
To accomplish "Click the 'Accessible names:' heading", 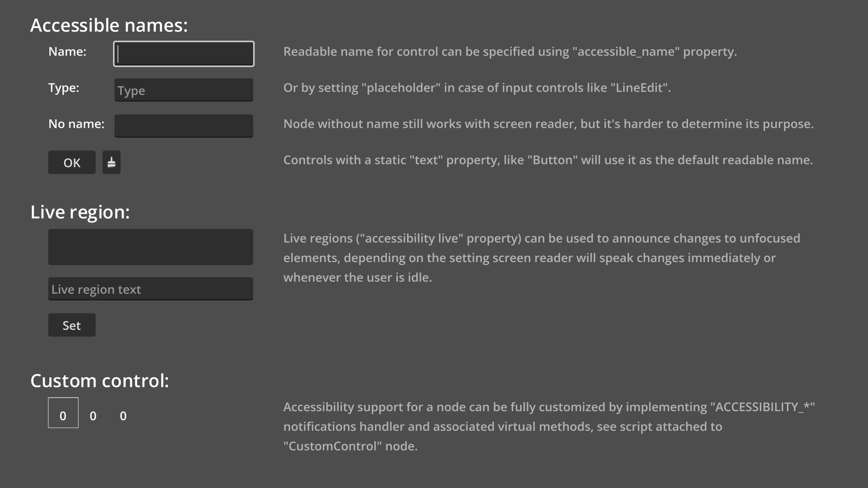I will click(x=109, y=25).
